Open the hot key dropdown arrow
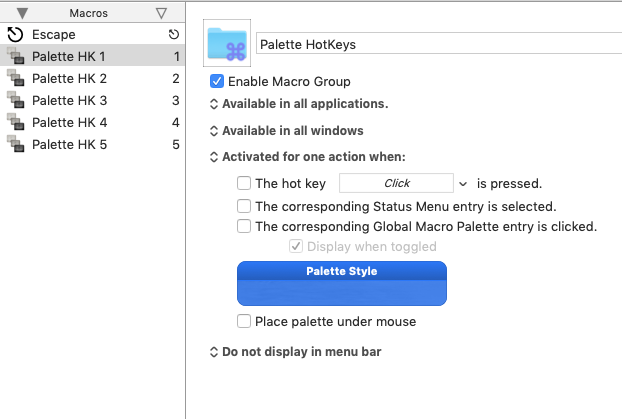The width and height of the screenshot is (622, 419). click(462, 184)
